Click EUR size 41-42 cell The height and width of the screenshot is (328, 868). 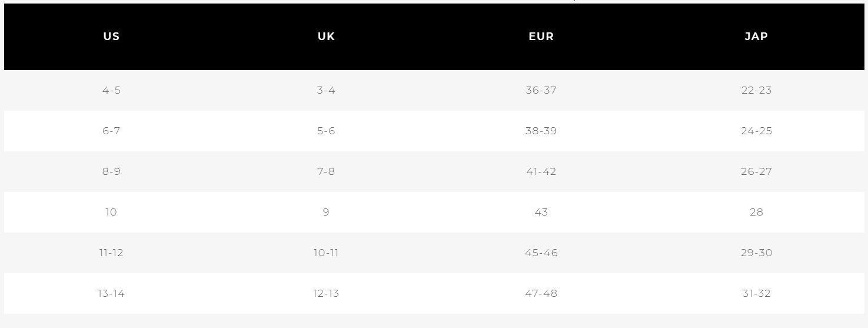tap(541, 172)
